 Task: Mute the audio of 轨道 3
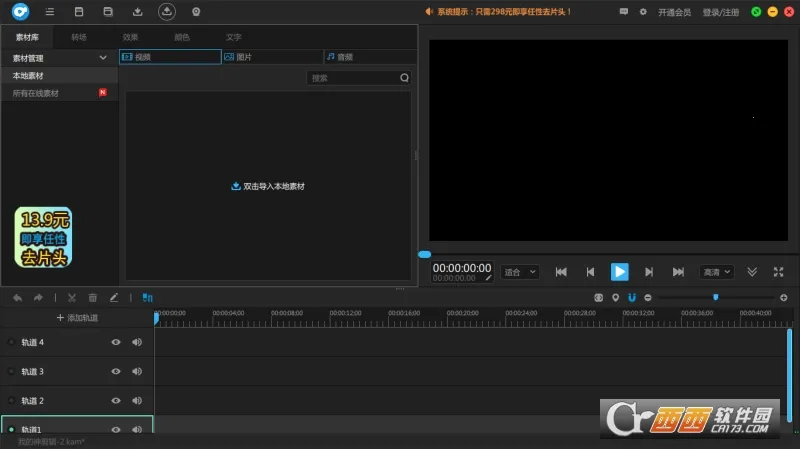click(136, 371)
